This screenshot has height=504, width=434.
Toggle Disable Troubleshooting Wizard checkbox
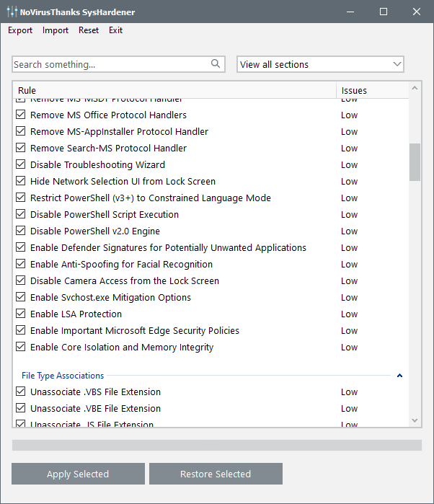point(20,165)
